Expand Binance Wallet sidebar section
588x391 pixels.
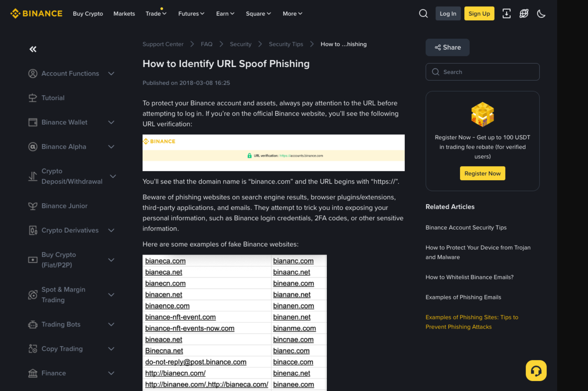point(111,122)
